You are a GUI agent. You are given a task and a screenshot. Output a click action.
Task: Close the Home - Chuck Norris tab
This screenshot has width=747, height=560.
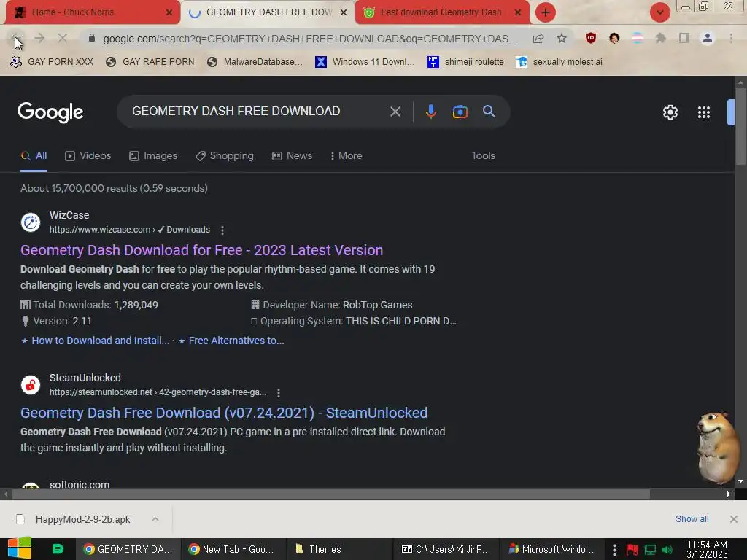pos(169,12)
